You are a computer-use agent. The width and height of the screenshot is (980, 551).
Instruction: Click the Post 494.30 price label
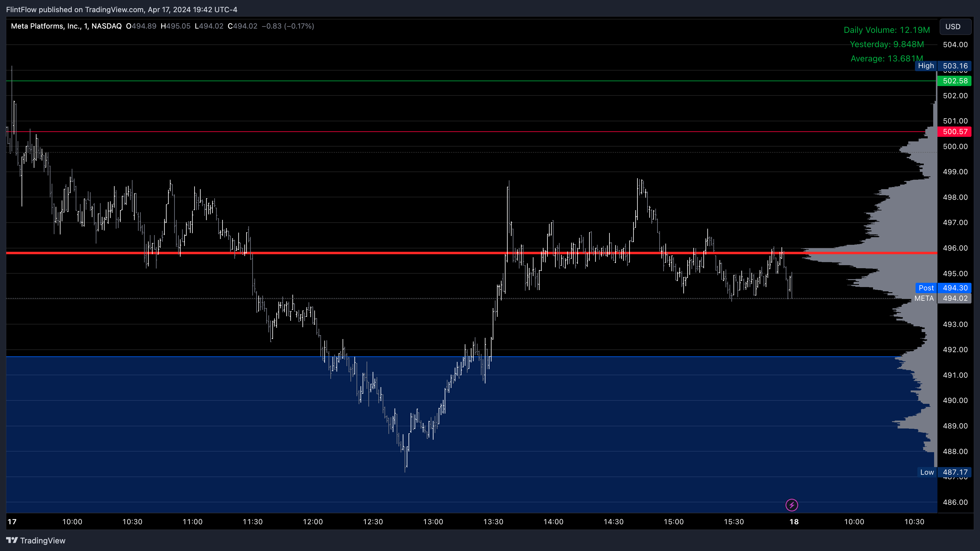click(x=943, y=288)
